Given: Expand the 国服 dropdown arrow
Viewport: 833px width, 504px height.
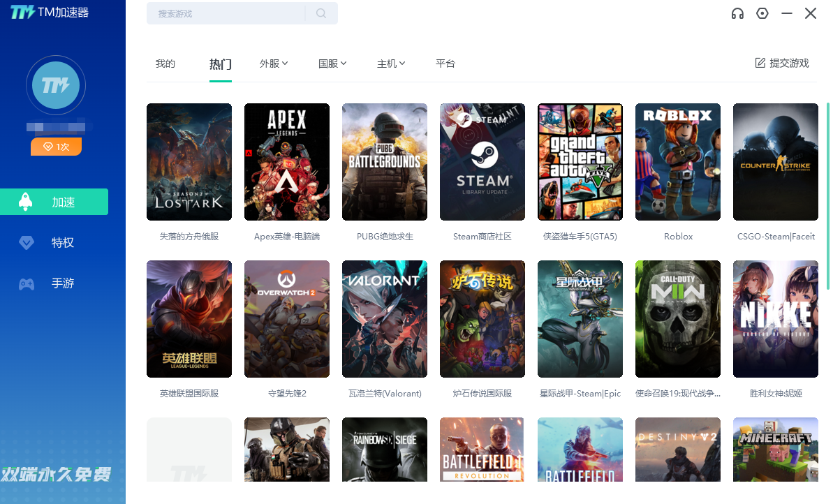Looking at the screenshot, I should [344, 64].
